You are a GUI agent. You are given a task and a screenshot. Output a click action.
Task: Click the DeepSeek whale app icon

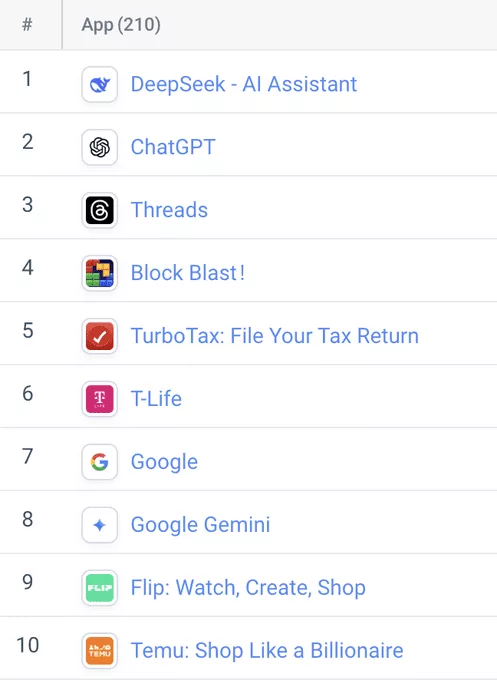coord(100,84)
